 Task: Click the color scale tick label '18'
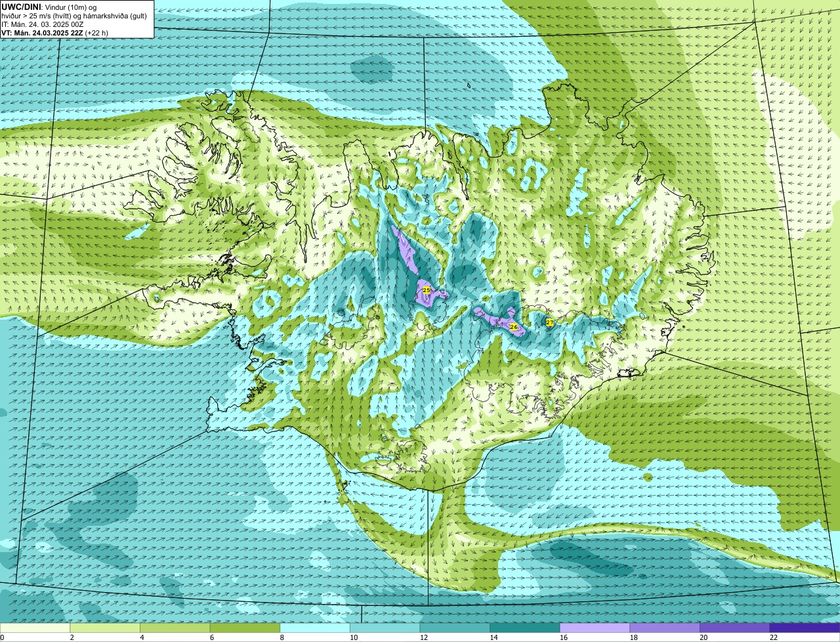[634, 637]
